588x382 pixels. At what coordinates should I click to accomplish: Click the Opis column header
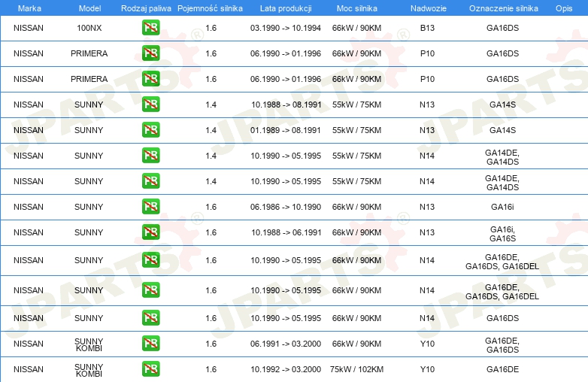[564, 8]
